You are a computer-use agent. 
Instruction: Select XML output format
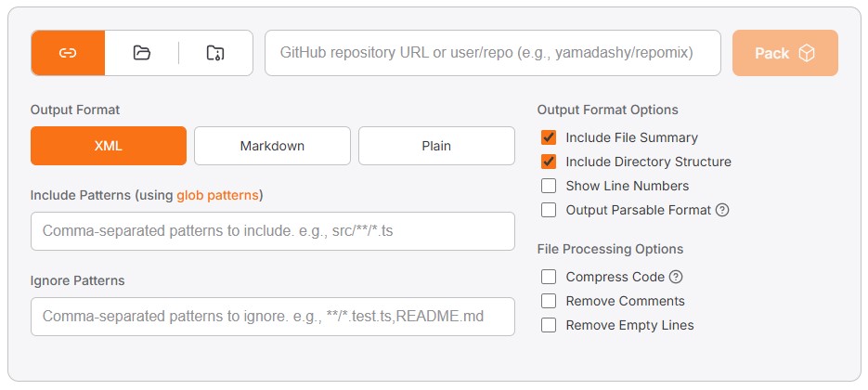pos(109,146)
